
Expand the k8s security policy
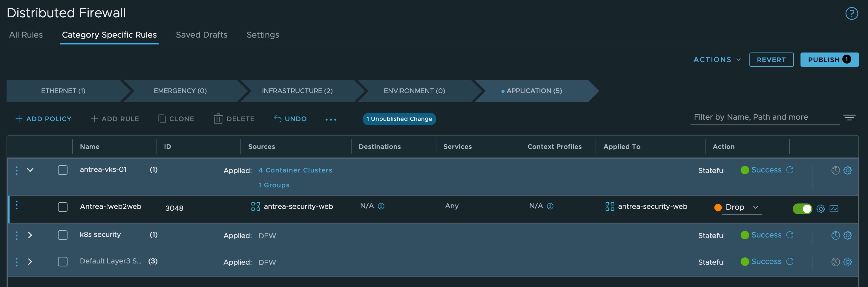point(30,235)
